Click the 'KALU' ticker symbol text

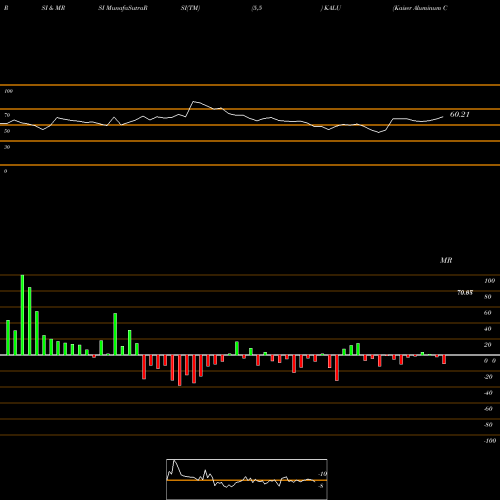coord(332,8)
